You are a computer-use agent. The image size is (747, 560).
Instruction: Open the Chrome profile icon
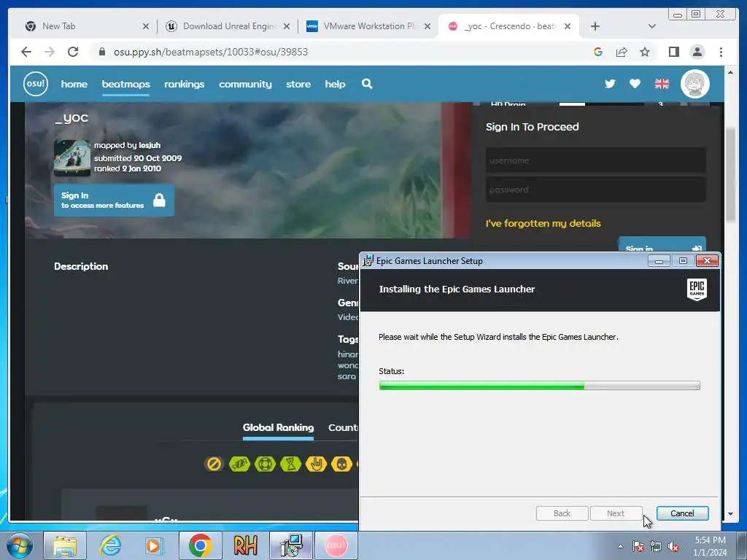tap(697, 52)
